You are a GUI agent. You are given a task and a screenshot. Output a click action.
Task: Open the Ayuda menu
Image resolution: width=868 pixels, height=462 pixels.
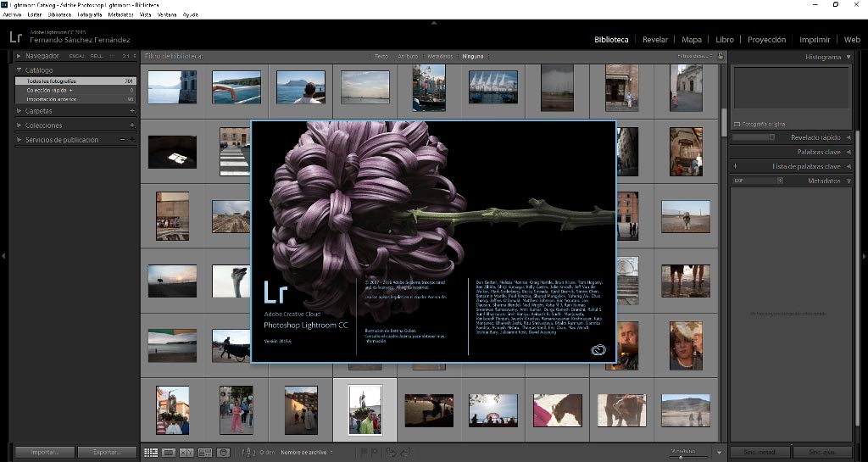190,15
